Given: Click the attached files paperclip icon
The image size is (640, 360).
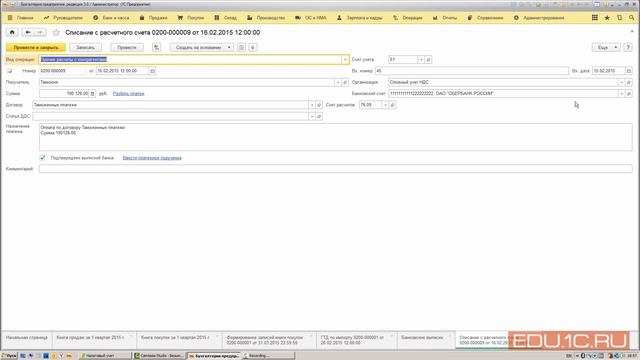Looking at the screenshot, I should coord(253,47).
